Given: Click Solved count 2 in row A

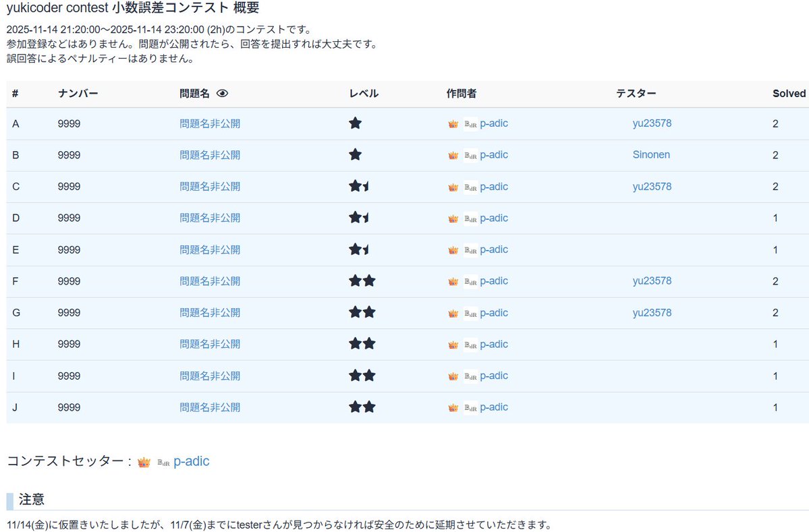Looking at the screenshot, I should click(775, 123).
